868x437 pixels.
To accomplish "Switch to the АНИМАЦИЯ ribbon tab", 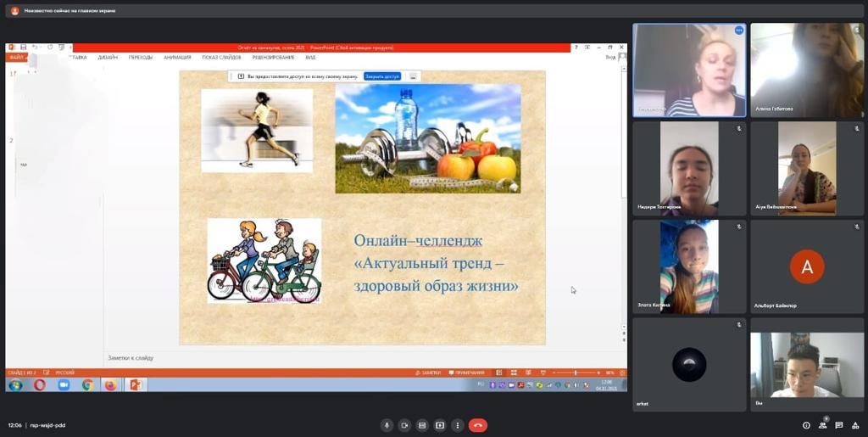I will coord(177,58).
